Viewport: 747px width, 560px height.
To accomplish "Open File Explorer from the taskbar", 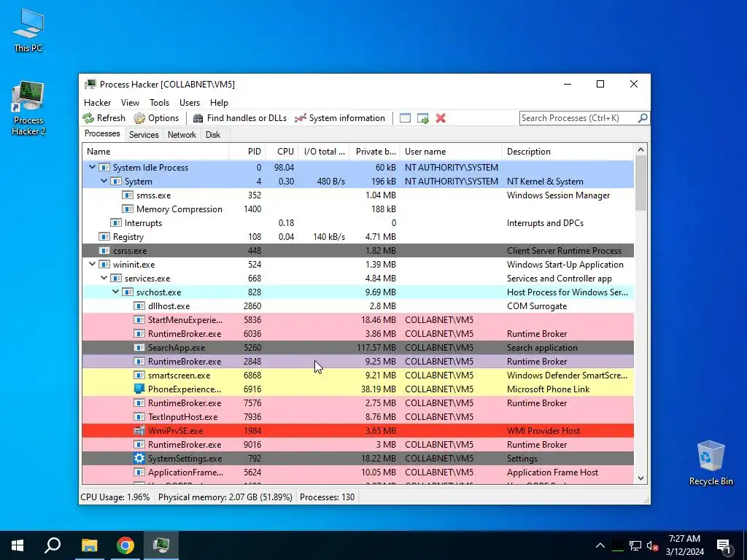I will click(89, 545).
